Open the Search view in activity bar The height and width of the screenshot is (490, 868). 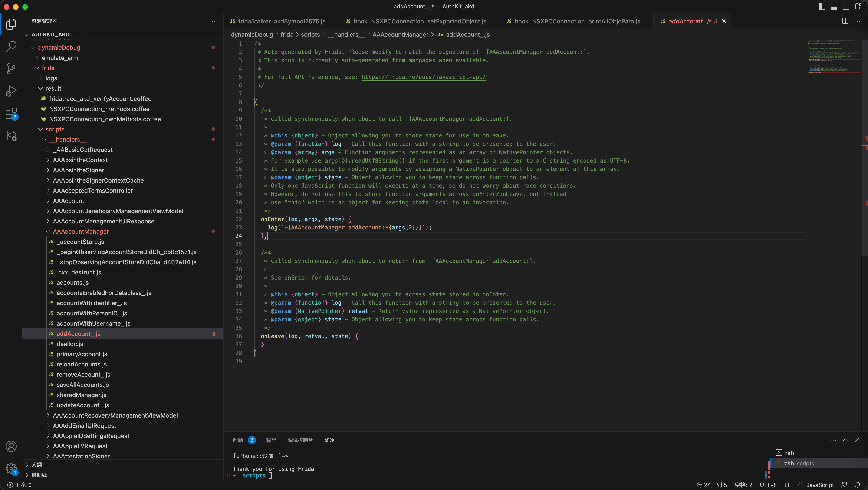pyautogui.click(x=11, y=46)
